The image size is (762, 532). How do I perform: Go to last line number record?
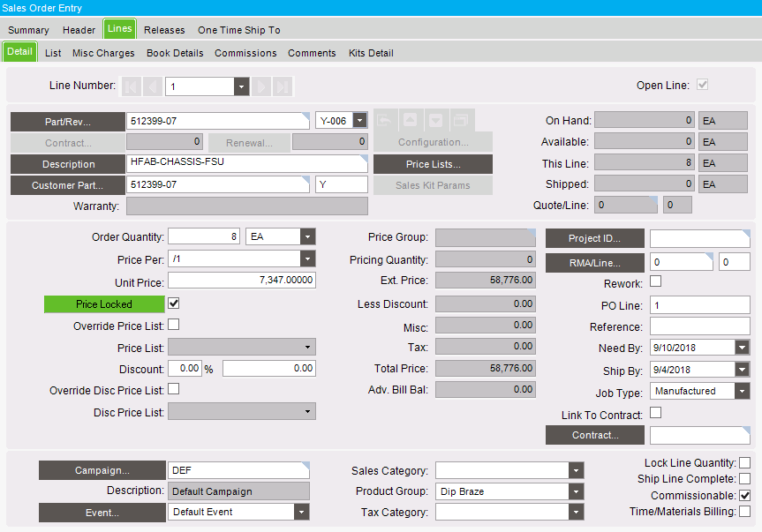pos(283,86)
